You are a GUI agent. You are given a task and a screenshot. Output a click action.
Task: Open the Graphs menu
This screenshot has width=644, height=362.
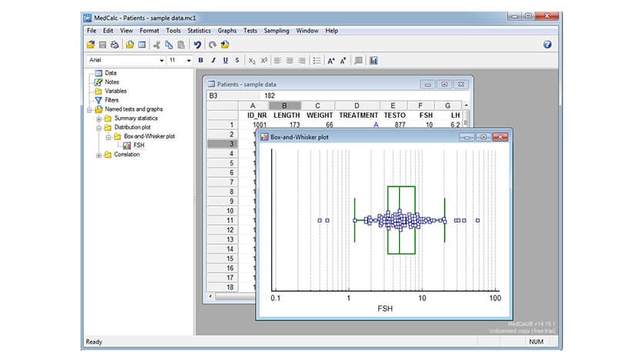(x=226, y=31)
